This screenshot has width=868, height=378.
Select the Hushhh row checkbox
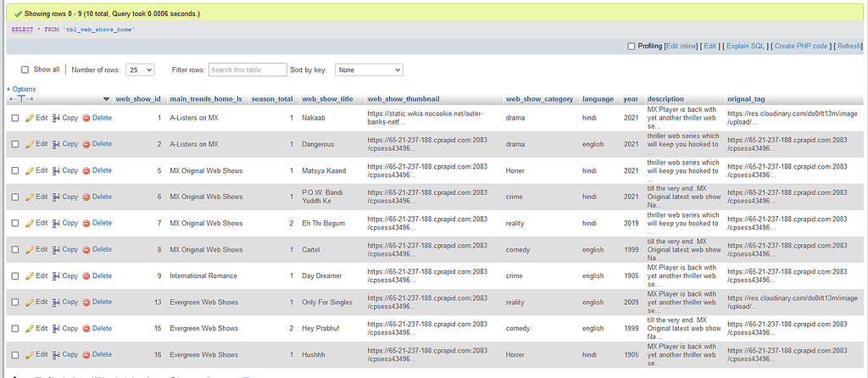[15, 355]
